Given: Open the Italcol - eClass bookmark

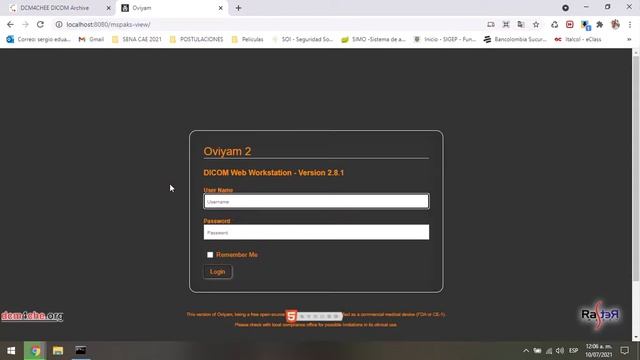Looking at the screenshot, I should point(578,39).
